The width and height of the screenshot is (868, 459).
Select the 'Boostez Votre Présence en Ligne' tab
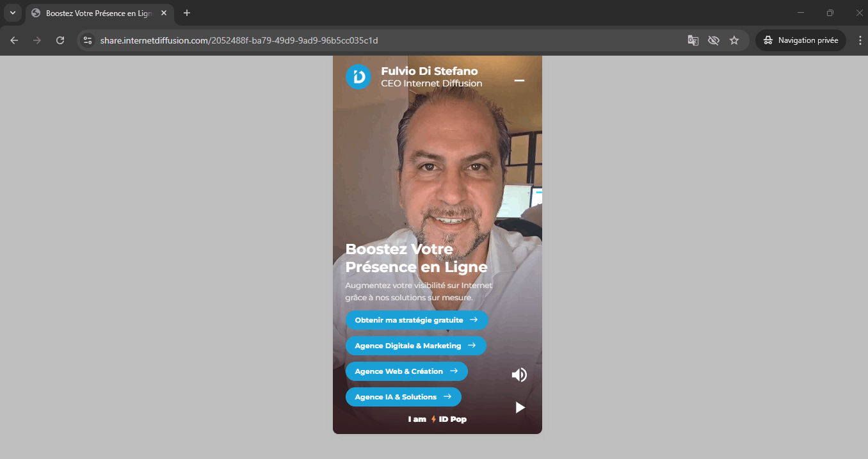[x=99, y=13]
